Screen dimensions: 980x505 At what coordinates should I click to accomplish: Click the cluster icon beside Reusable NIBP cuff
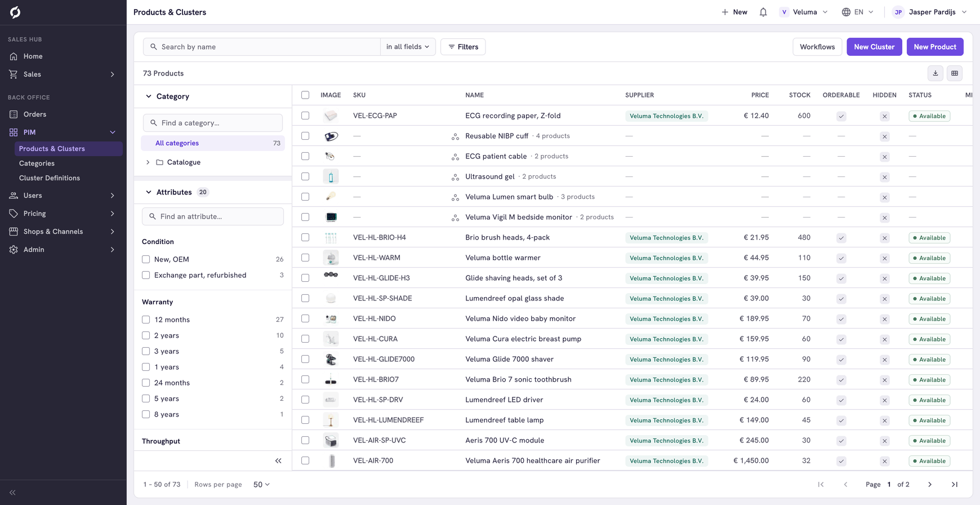click(x=455, y=136)
